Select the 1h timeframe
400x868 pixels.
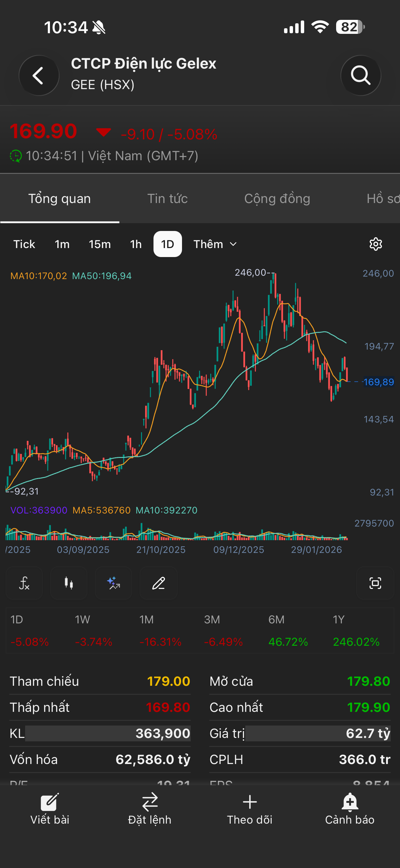point(136,244)
